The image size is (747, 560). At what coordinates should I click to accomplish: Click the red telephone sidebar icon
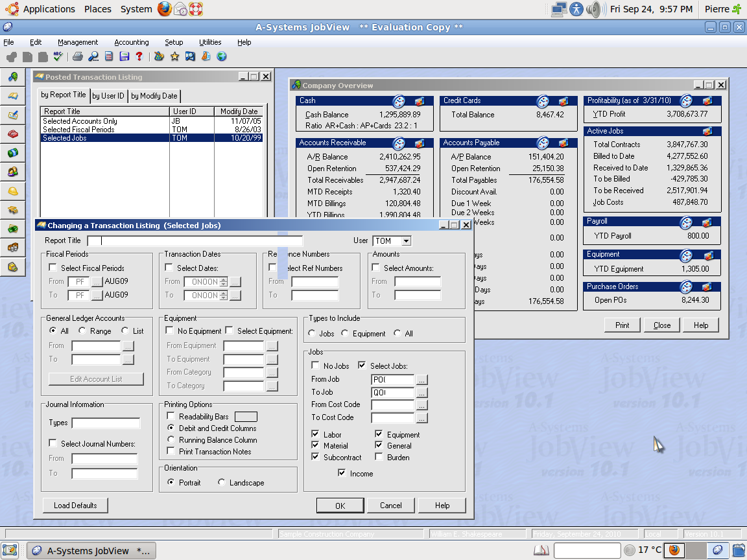pyautogui.click(x=13, y=134)
